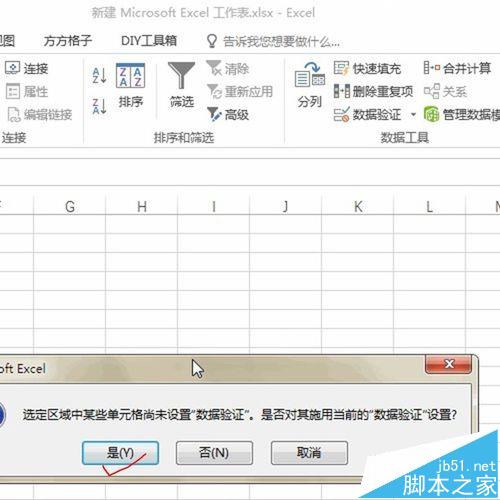Click the 告诉我您想要做什么 search box
This screenshot has width=500, height=500.
[273, 42]
